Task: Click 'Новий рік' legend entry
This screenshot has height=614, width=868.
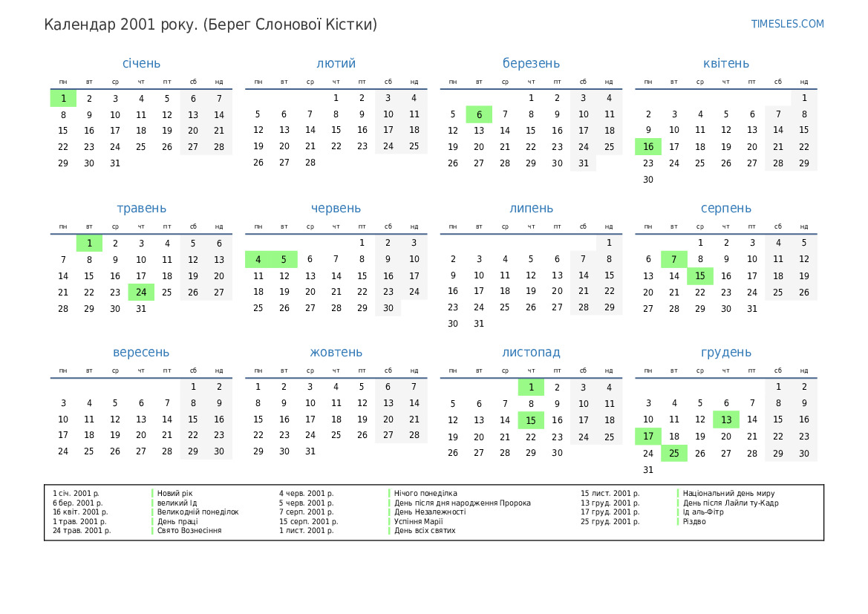Action: click(174, 493)
